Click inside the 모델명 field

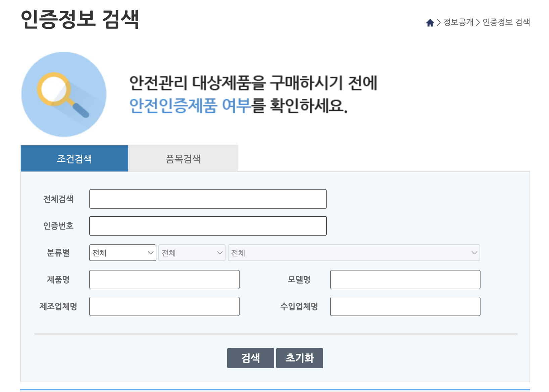(x=405, y=279)
